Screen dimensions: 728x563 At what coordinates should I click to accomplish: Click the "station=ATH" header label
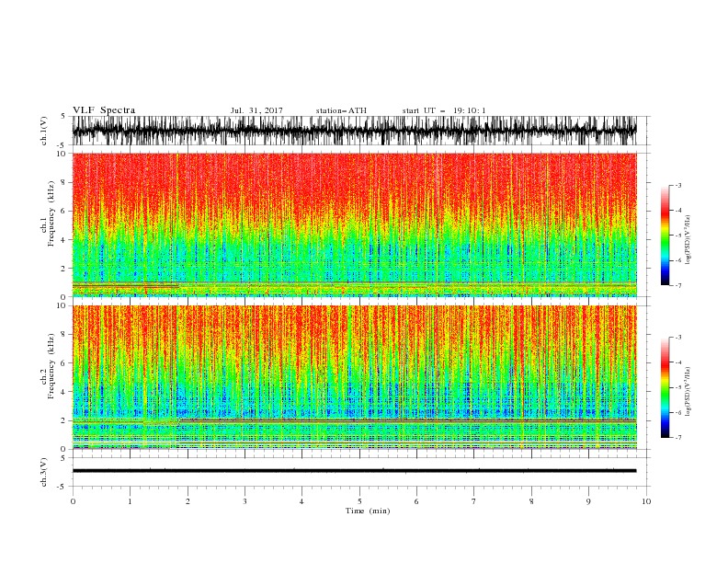[341, 110]
